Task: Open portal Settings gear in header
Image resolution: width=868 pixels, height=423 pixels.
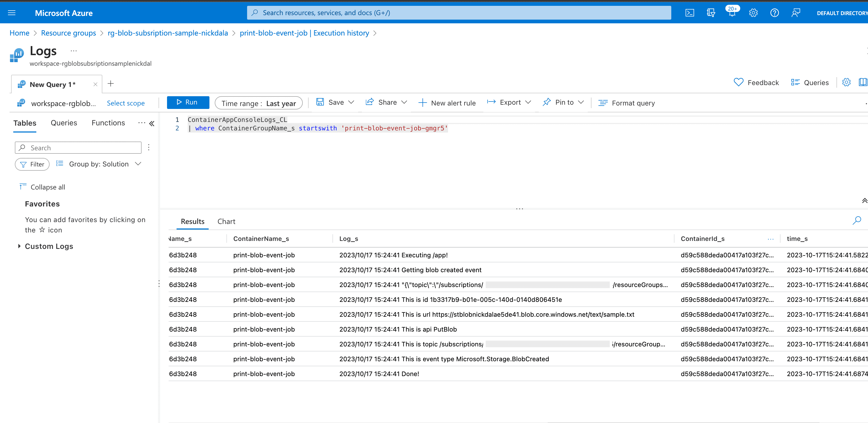Action: click(753, 13)
